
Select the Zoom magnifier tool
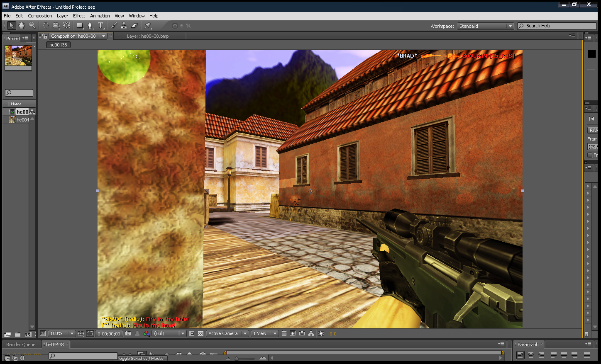click(32, 26)
